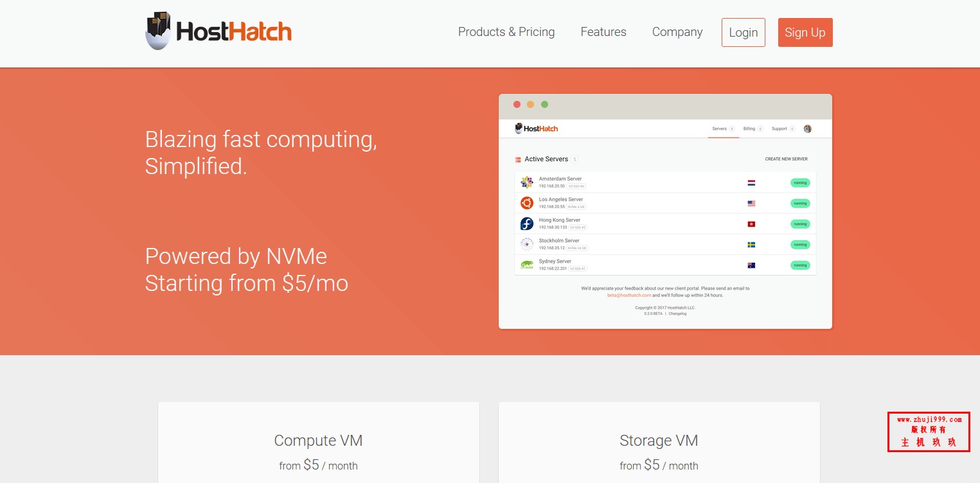Click the US flag on the Los Angeles row

click(x=751, y=204)
